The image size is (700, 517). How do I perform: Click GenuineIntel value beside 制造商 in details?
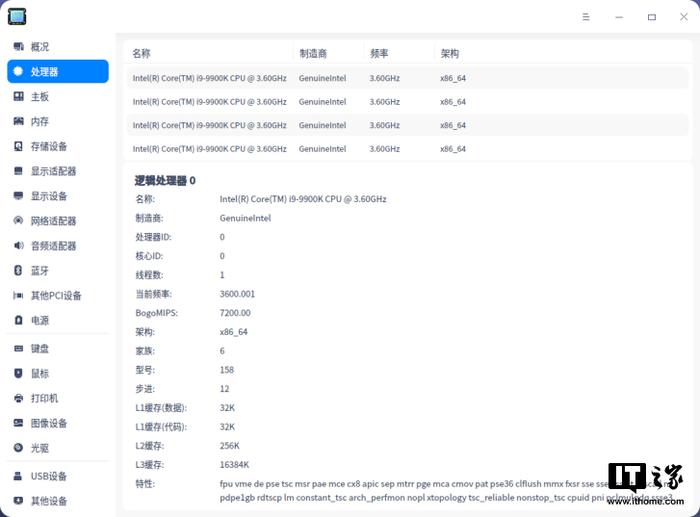245,218
